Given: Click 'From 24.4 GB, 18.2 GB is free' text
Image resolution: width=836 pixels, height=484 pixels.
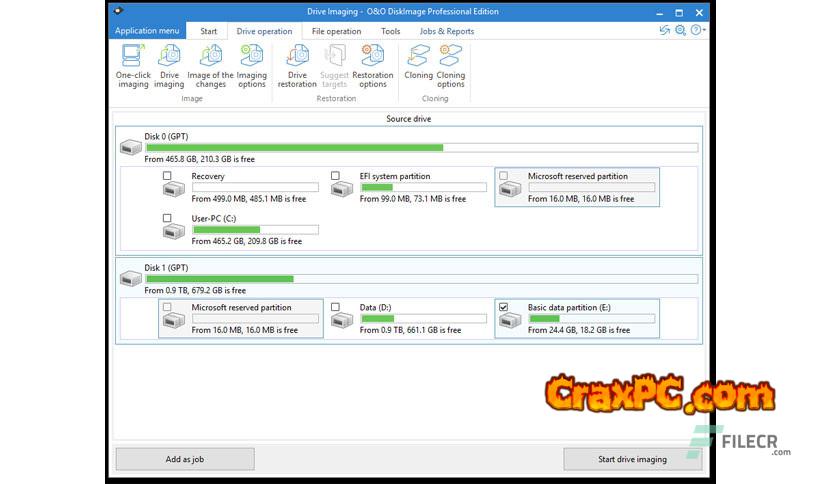Looking at the screenshot, I should (579, 330).
